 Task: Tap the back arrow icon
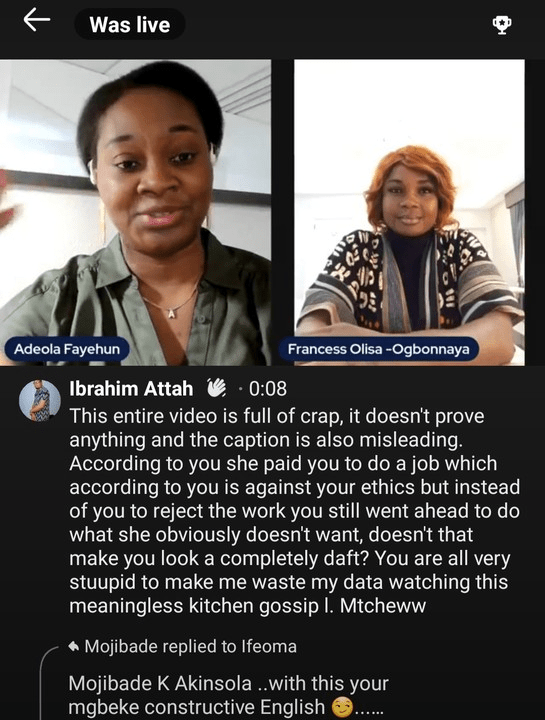pyautogui.click(x=36, y=20)
